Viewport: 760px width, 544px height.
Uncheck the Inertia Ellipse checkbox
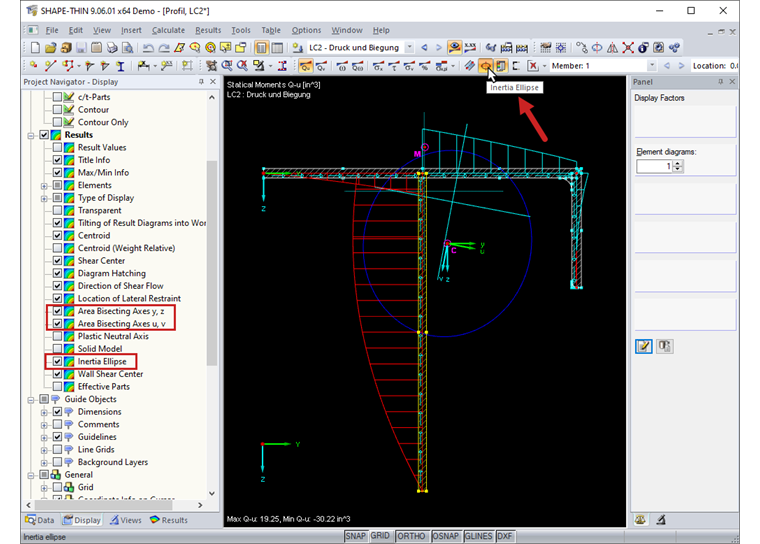pos(57,361)
